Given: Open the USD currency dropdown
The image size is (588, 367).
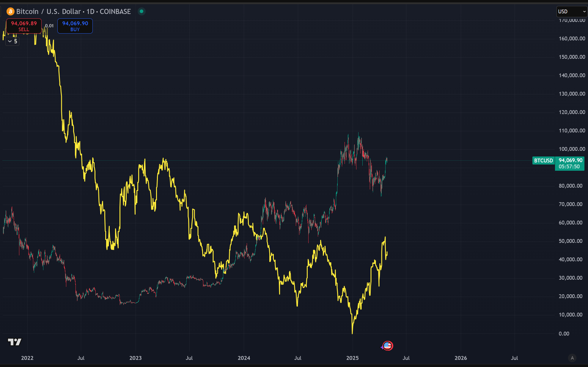Looking at the screenshot, I should [x=571, y=12].
